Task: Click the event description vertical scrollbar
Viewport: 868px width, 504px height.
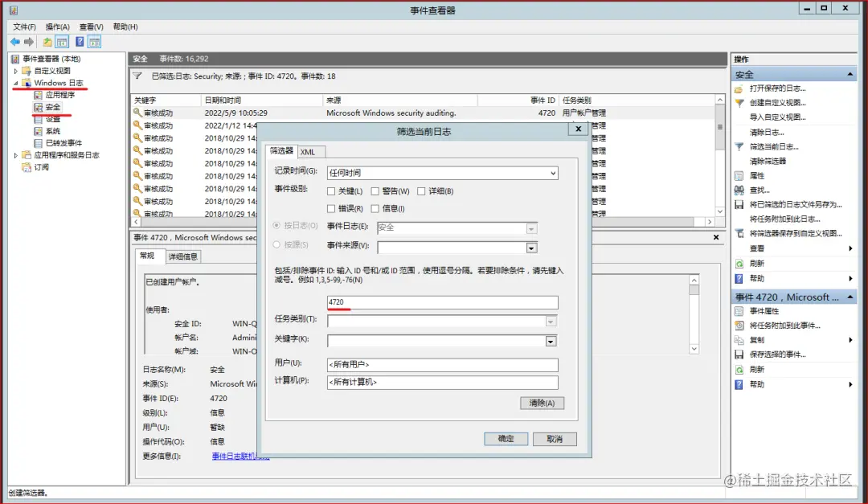Action: pyautogui.click(x=694, y=314)
